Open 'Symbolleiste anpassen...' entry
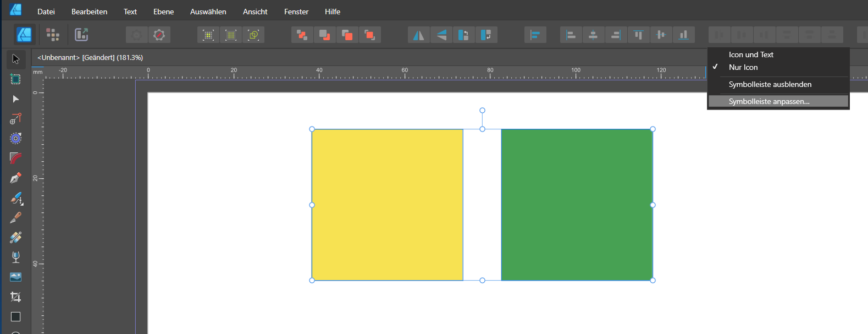The height and width of the screenshot is (334, 868). pyautogui.click(x=778, y=101)
